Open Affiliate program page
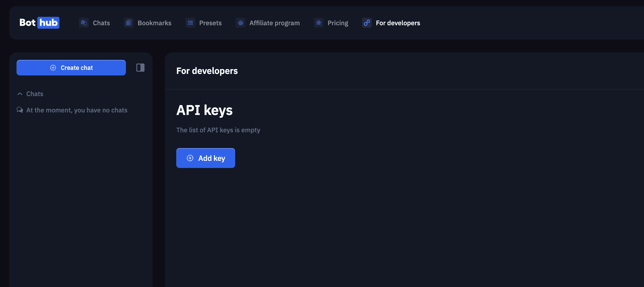This screenshot has height=287, width=644. (x=274, y=23)
